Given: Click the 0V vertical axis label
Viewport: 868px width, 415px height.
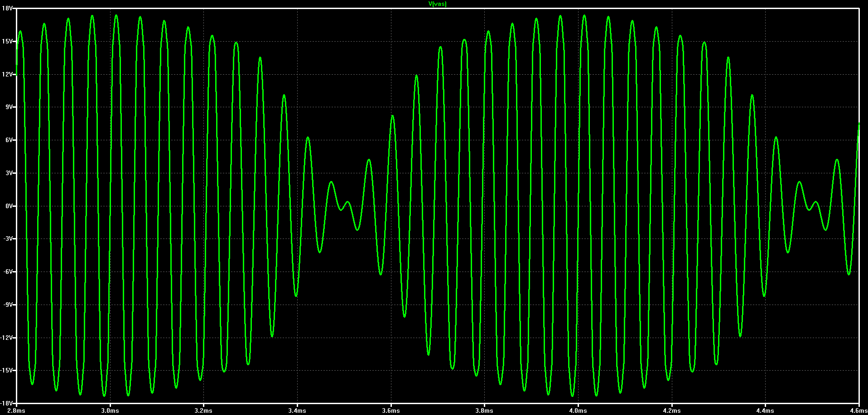Looking at the screenshot, I should (9, 206).
